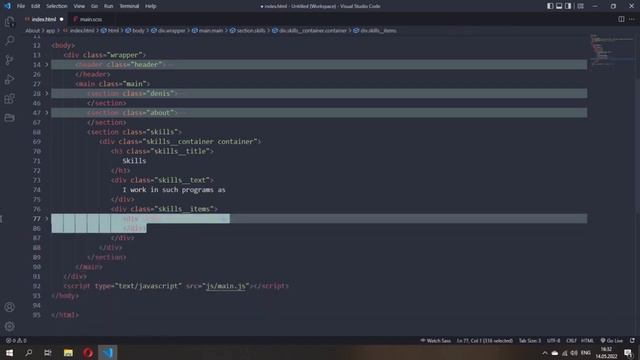Follow the js/main.js link on line 92
Image resolution: width=640 pixels, height=360 pixels.
(226, 286)
